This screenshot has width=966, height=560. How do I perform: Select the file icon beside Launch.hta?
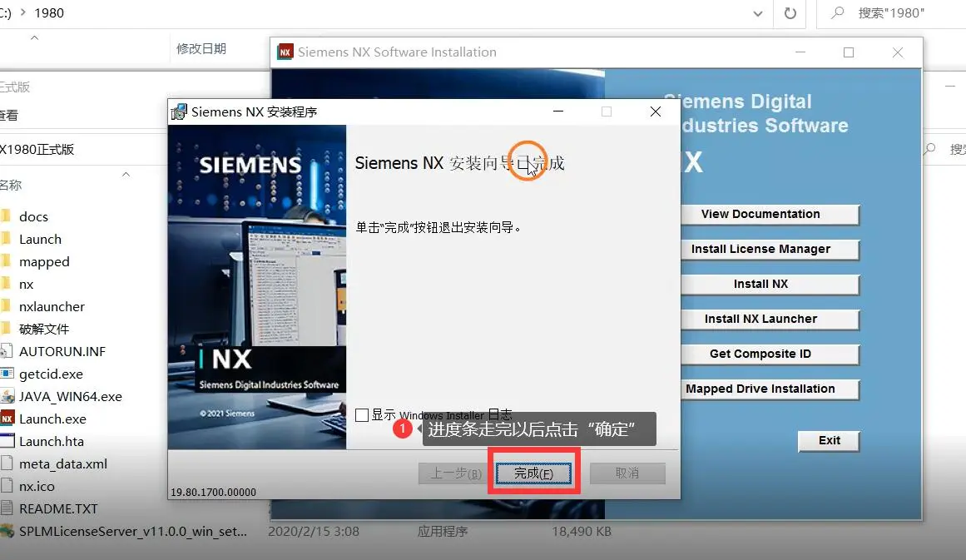point(7,441)
